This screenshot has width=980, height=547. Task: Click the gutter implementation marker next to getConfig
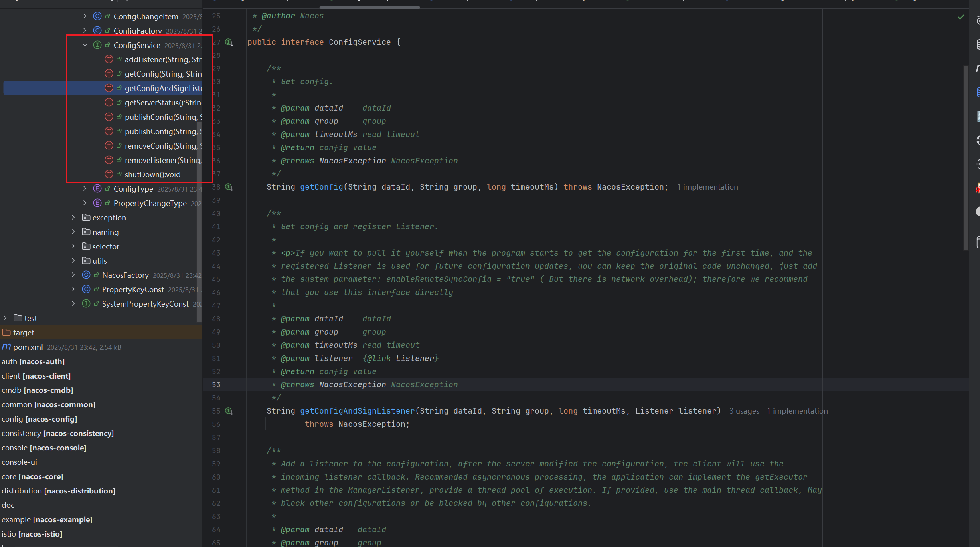(x=229, y=187)
